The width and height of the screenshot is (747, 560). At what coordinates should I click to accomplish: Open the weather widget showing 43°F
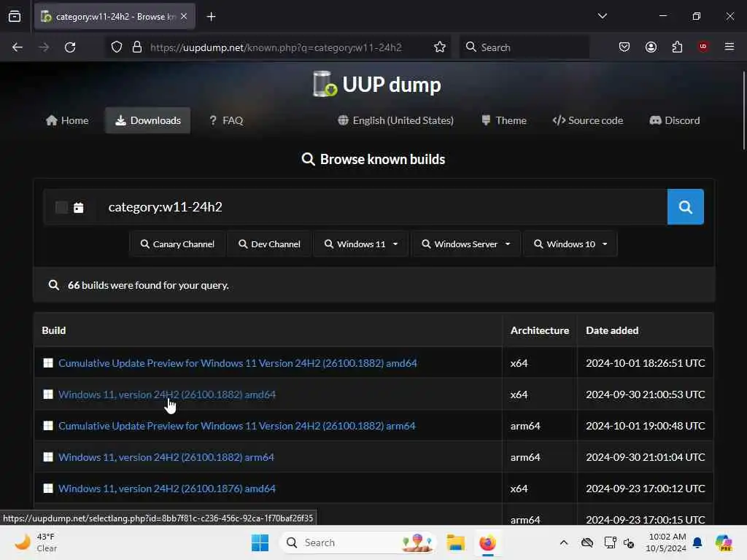pyautogui.click(x=36, y=542)
